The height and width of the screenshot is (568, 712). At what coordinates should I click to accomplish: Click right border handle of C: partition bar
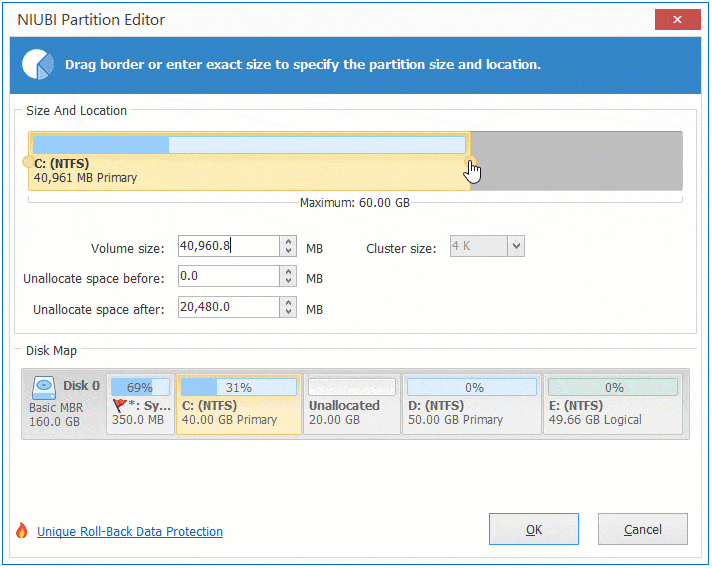[469, 161]
